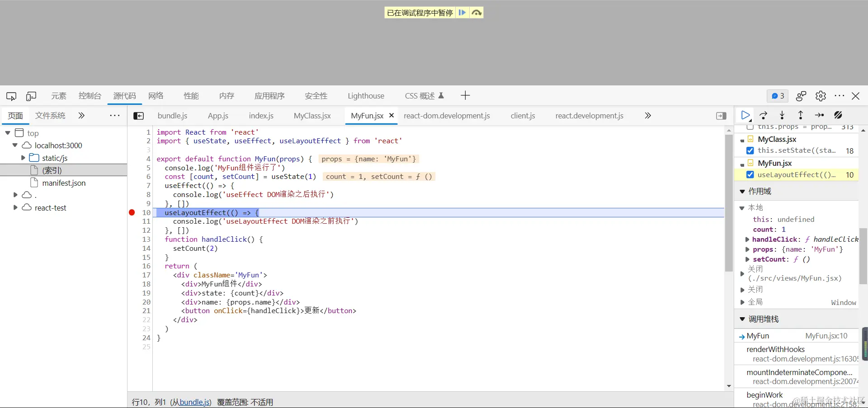The height and width of the screenshot is (408, 868).
Task: Expand the react-test tree node
Action: pos(15,207)
